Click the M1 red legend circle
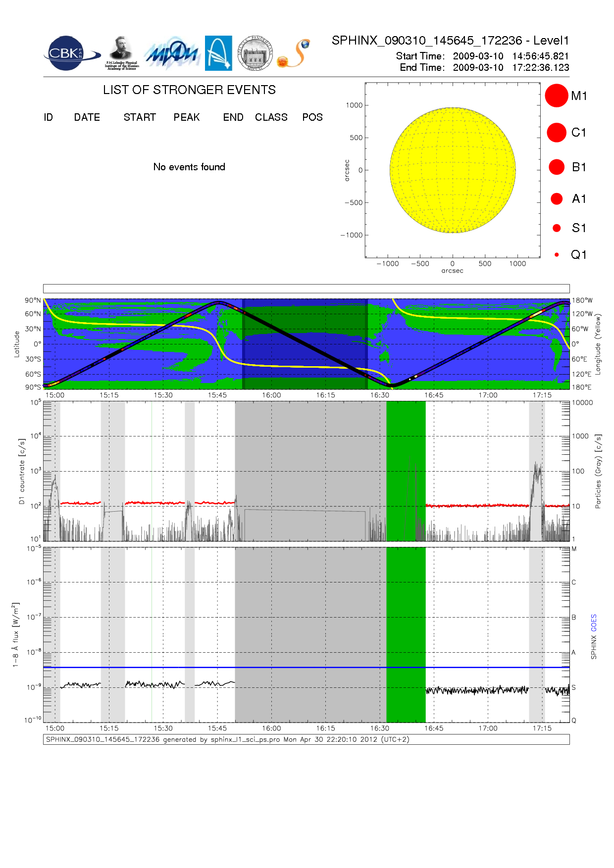Screen dimensions: 614x868 (556, 96)
